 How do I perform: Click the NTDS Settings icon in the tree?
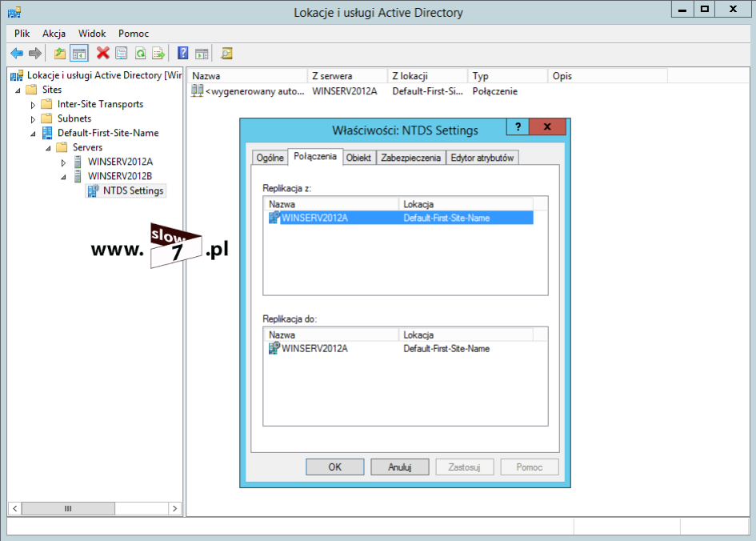[93, 191]
